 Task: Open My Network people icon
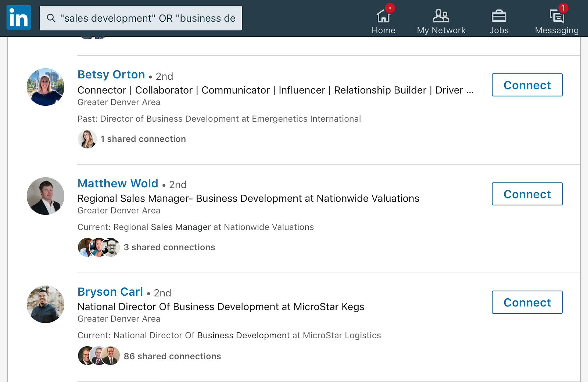pos(441,16)
